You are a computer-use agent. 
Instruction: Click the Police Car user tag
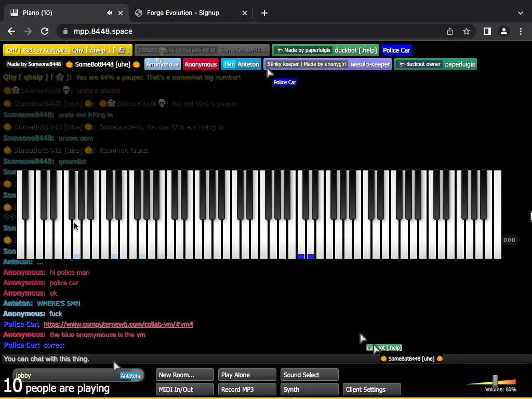click(x=396, y=50)
